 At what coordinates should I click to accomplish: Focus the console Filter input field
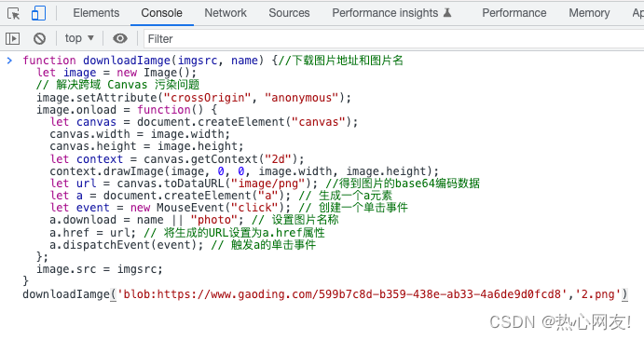point(394,39)
